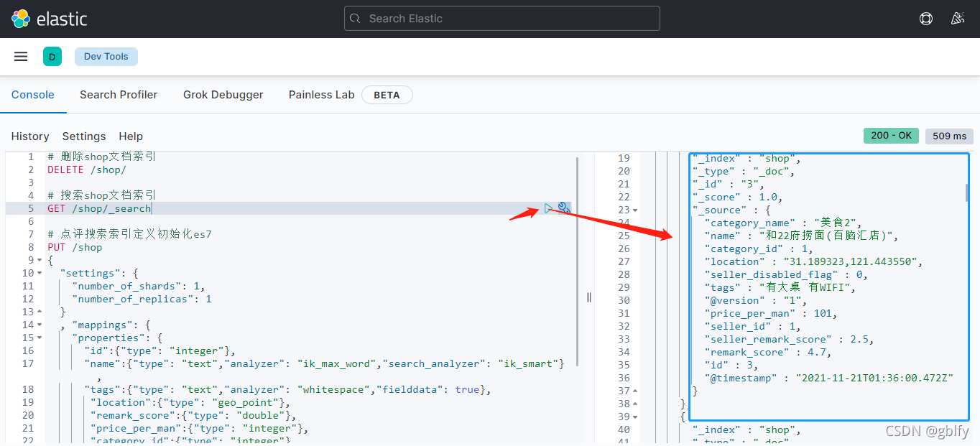Click the "_id" : "3" output line
Viewport: 980px width, 446px height.
[729, 184]
